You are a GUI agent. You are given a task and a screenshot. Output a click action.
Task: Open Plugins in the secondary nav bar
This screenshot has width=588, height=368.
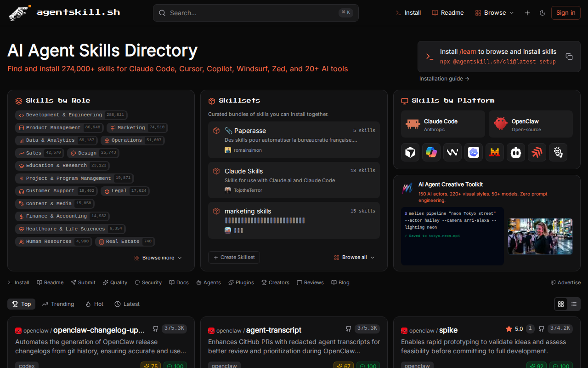pos(241,282)
